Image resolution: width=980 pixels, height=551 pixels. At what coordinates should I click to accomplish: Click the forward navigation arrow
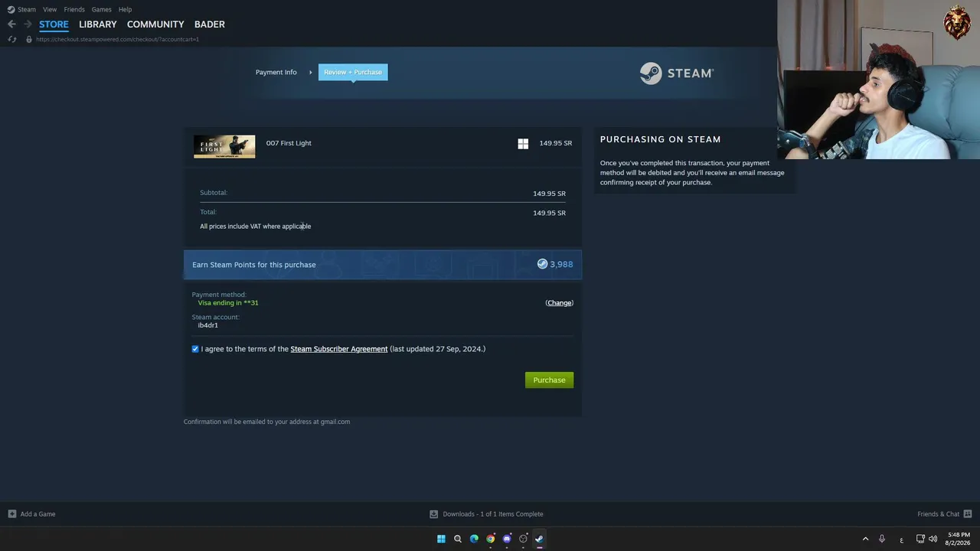[28, 24]
